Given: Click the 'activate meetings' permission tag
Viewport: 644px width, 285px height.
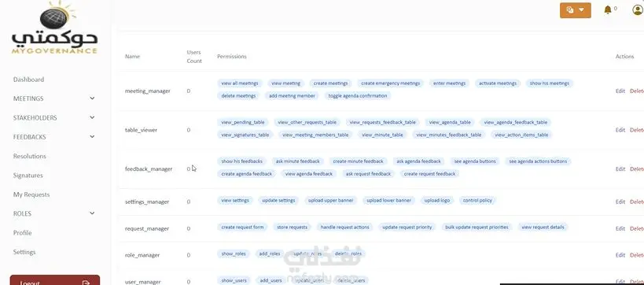Looking at the screenshot, I should tap(498, 83).
